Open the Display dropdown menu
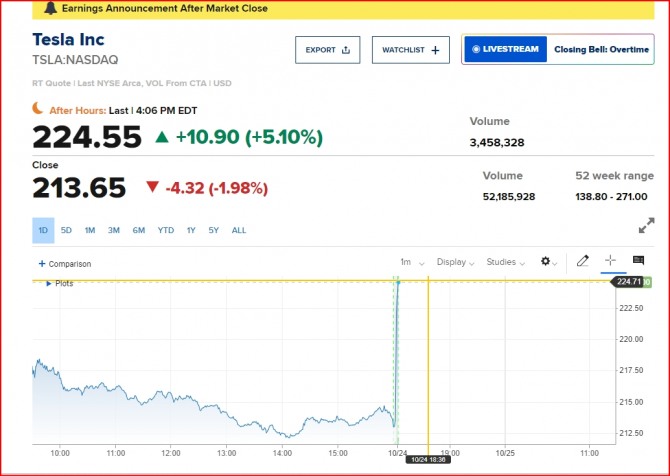Screen dimensions: 670x476 pos(455,262)
